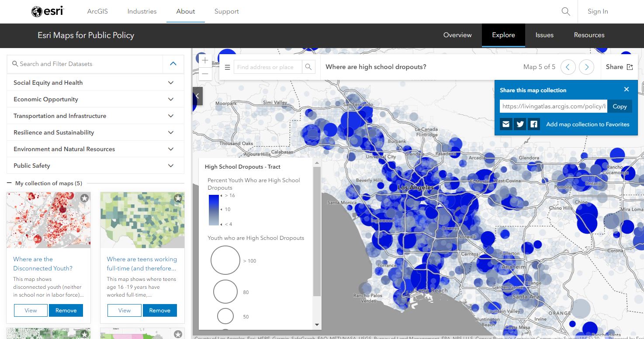This screenshot has width=644, height=339.
Task: Share map collection by email icon
Action: point(506,124)
